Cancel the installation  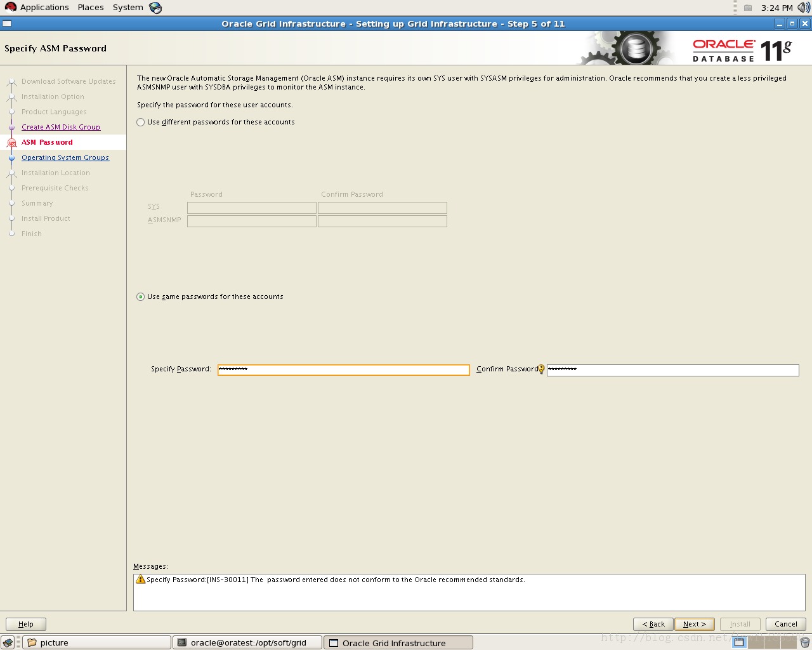[x=786, y=624]
